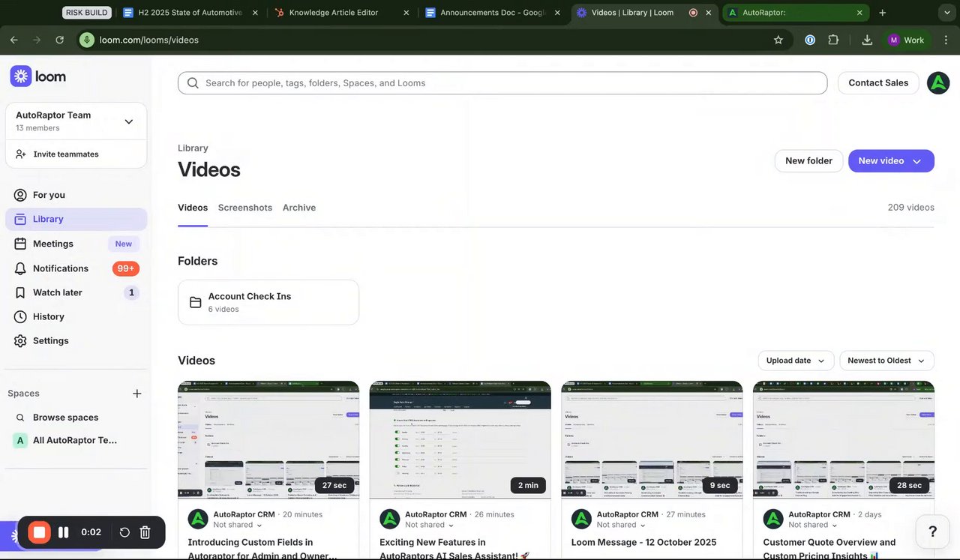
Task: Click the 99+ notifications badge
Action: click(x=126, y=268)
